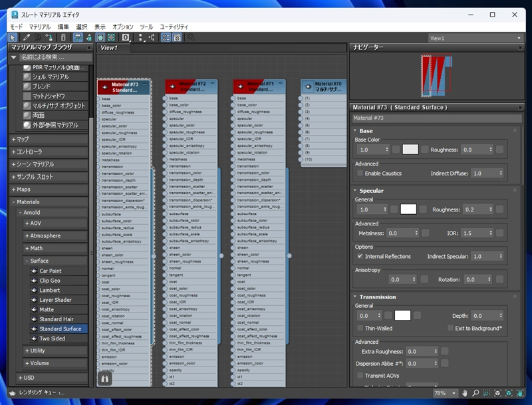Click render queue teapot icon in status bar
The width and height of the screenshot is (532, 405).
click(x=13, y=393)
